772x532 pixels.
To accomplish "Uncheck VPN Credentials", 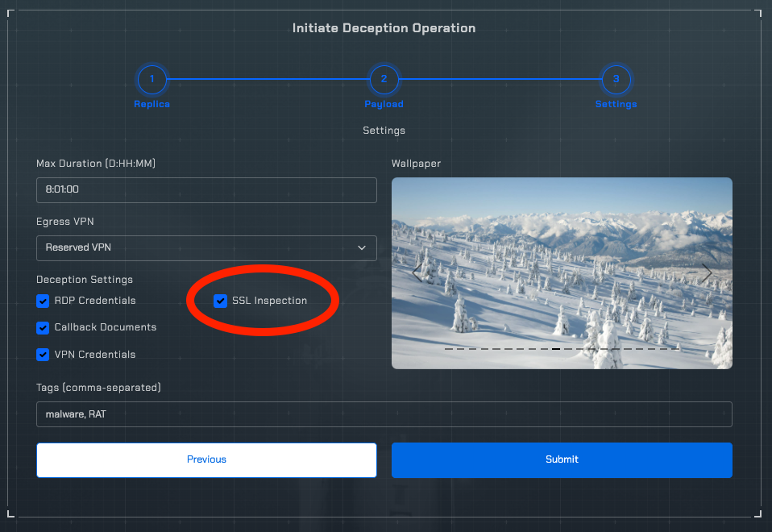I will pos(43,355).
